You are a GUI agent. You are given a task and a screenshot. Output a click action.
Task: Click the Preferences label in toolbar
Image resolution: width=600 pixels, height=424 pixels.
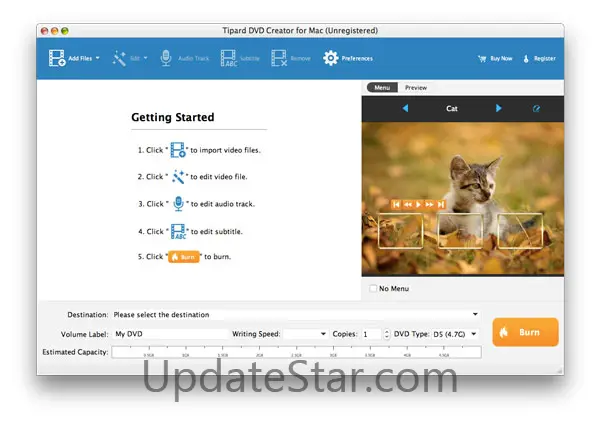[357, 59]
